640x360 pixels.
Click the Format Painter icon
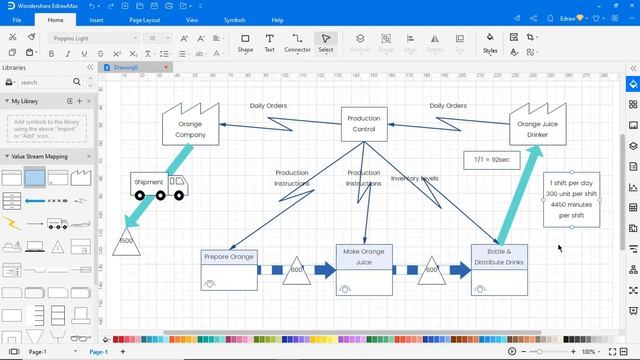[31, 37]
